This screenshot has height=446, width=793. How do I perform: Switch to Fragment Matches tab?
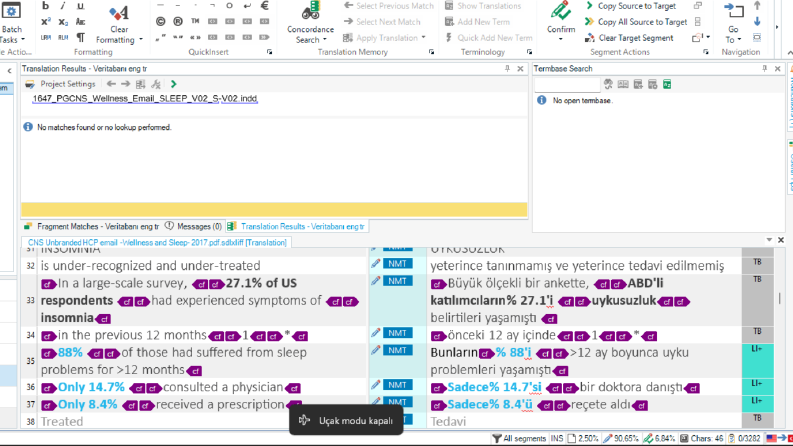click(92, 227)
